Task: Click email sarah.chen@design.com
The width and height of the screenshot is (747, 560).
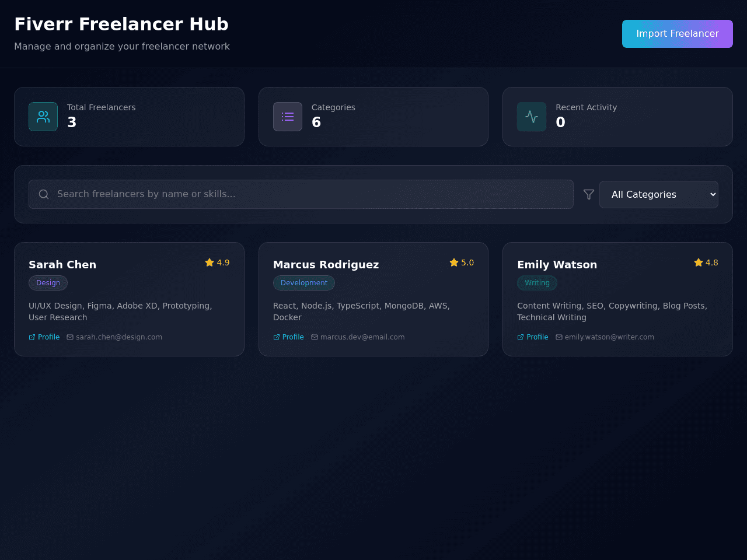Action: click(119, 337)
